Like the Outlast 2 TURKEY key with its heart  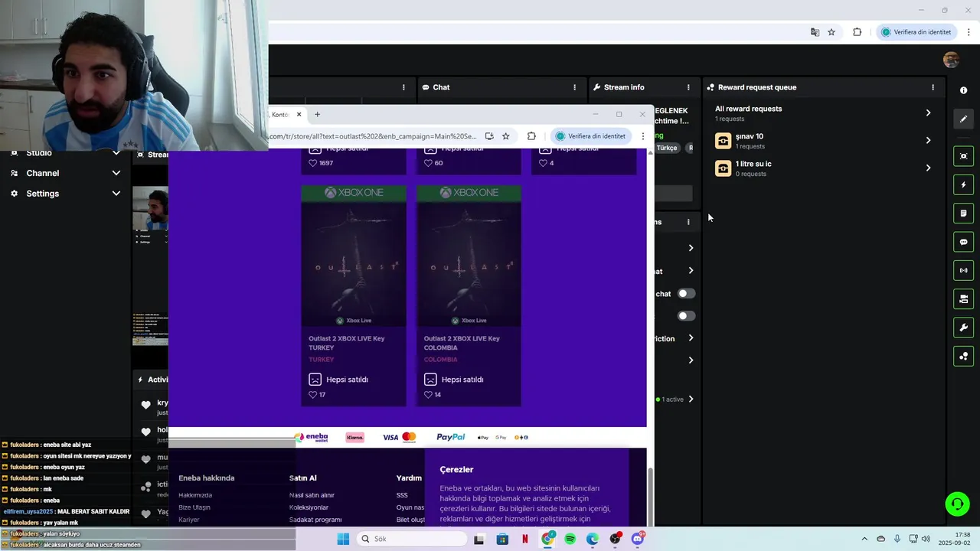312,395
